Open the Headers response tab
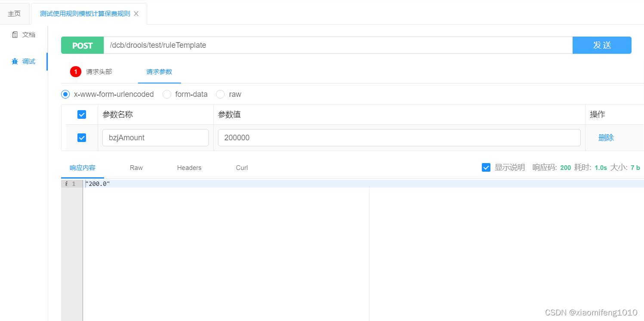Screen dimensions: 644x321 point(189,168)
